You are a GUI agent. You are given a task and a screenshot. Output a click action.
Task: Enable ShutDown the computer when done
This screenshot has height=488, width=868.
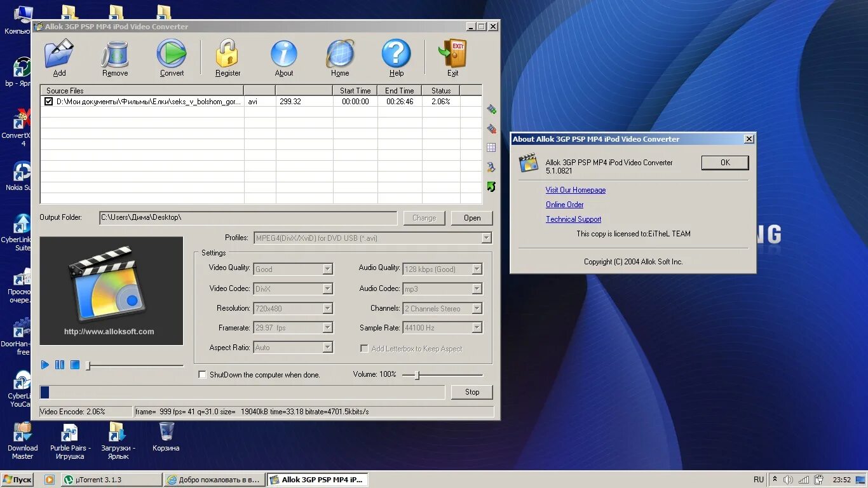[x=203, y=375]
